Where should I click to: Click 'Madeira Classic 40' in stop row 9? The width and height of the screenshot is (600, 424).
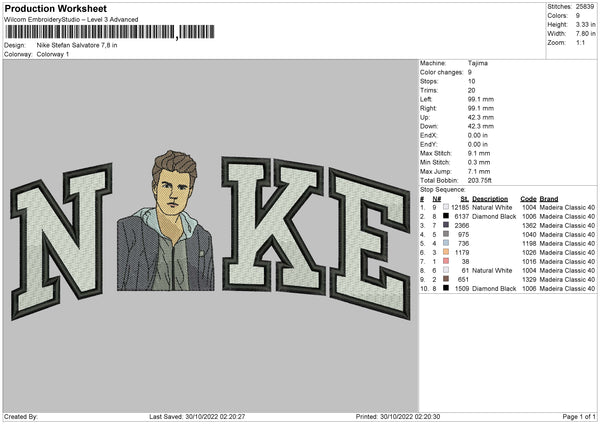tap(567, 279)
